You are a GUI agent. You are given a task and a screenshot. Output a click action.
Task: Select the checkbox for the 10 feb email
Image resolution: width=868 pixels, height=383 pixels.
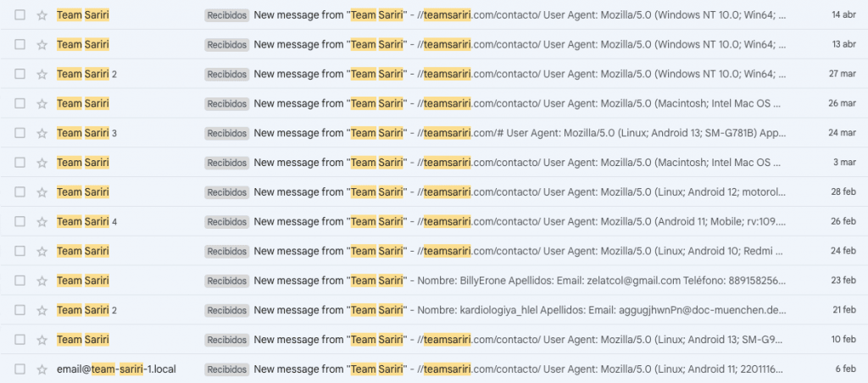(20, 340)
